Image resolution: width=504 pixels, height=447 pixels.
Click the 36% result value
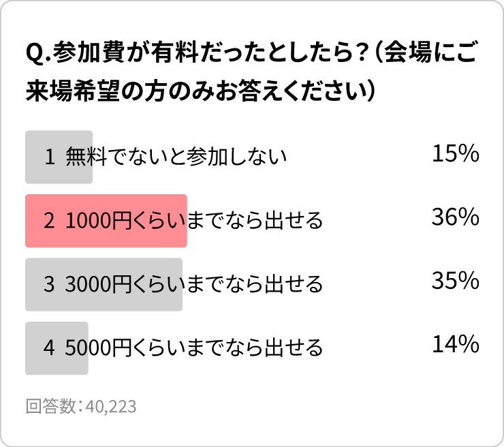click(456, 217)
